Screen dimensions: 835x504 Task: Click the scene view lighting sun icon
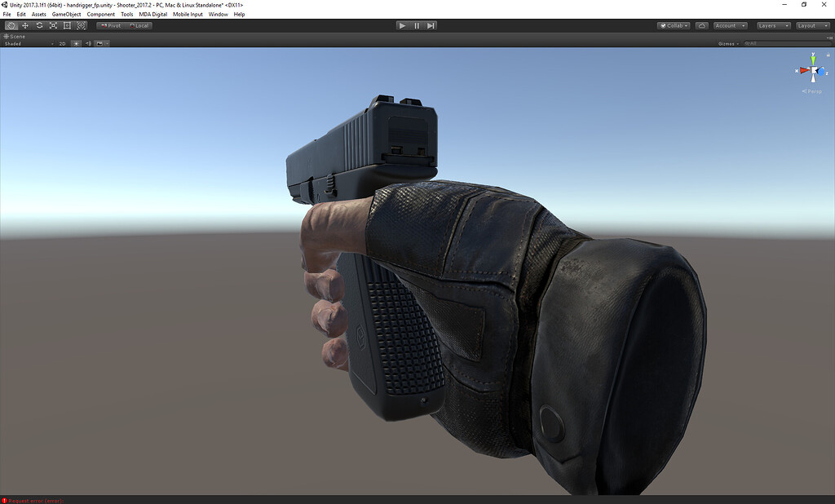click(77, 43)
